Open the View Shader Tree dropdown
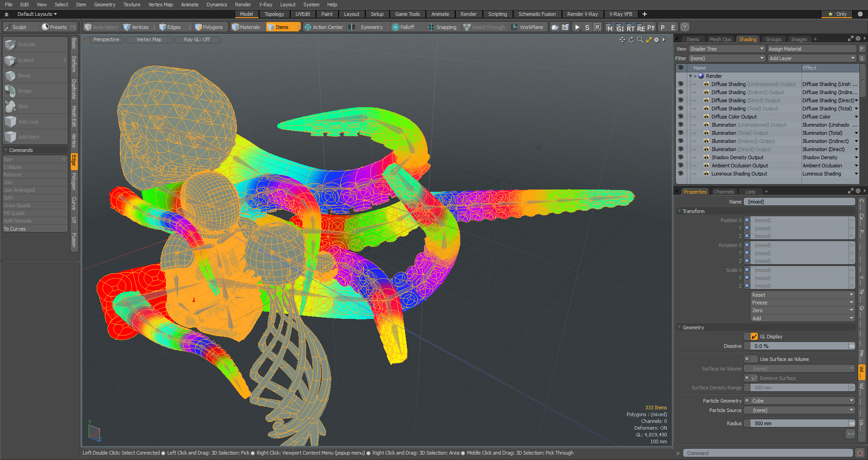 [726, 49]
